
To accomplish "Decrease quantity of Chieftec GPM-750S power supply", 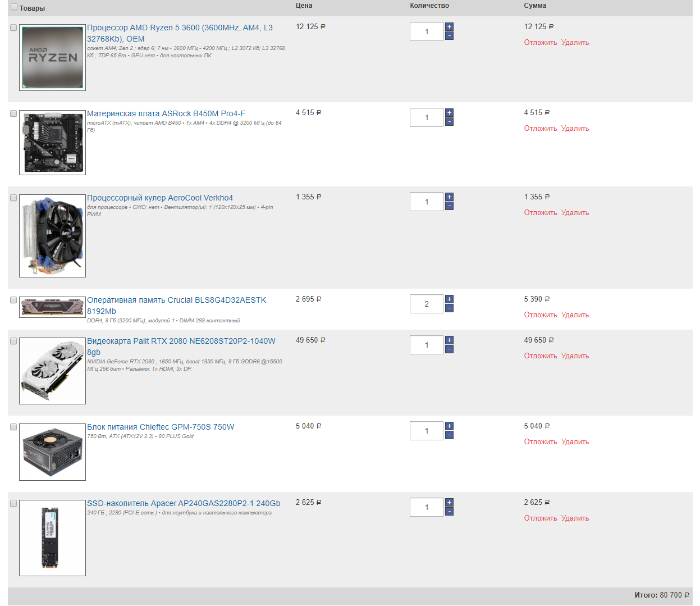I will (449, 435).
